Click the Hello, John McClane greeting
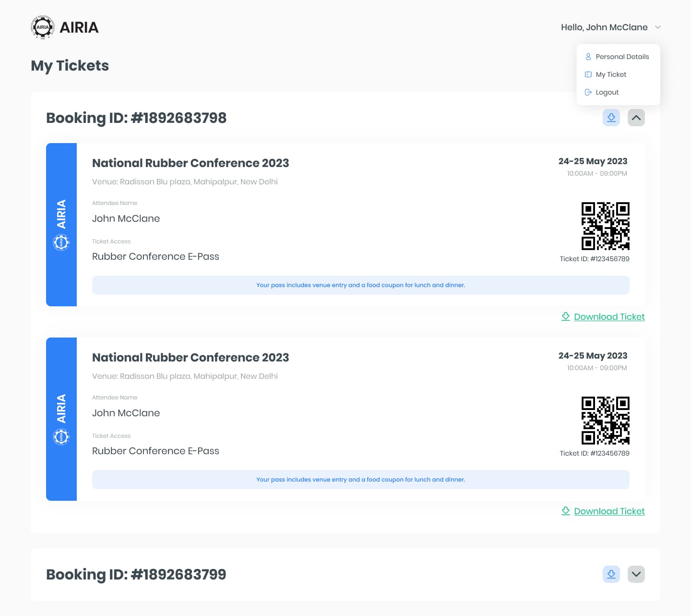This screenshot has height=616, width=691. pyautogui.click(x=604, y=27)
